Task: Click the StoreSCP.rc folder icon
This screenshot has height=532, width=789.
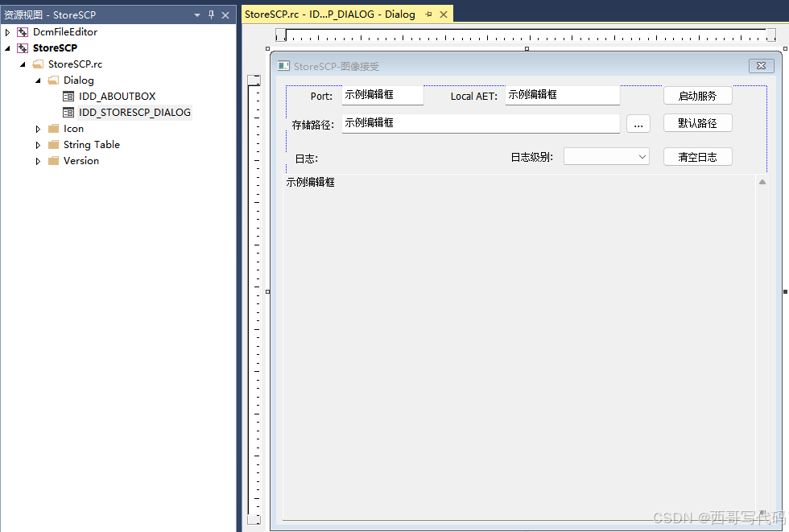Action: pos(39,64)
